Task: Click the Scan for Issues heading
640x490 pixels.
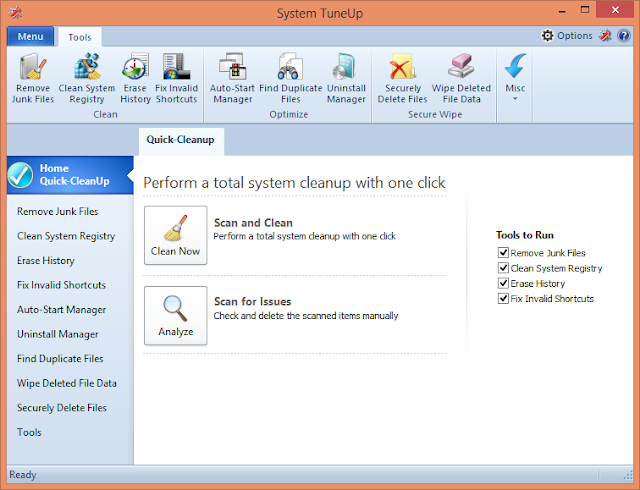Action: pyautogui.click(x=252, y=302)
